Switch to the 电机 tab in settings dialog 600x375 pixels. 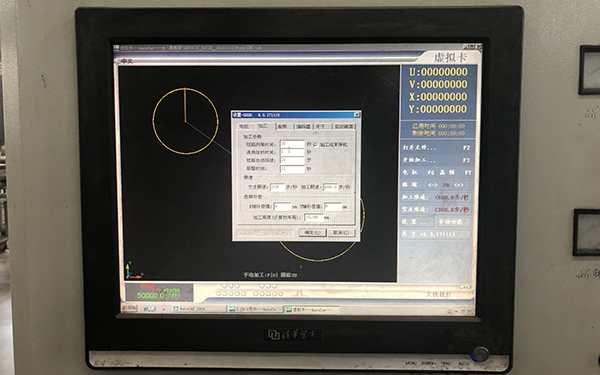point(244,126)
